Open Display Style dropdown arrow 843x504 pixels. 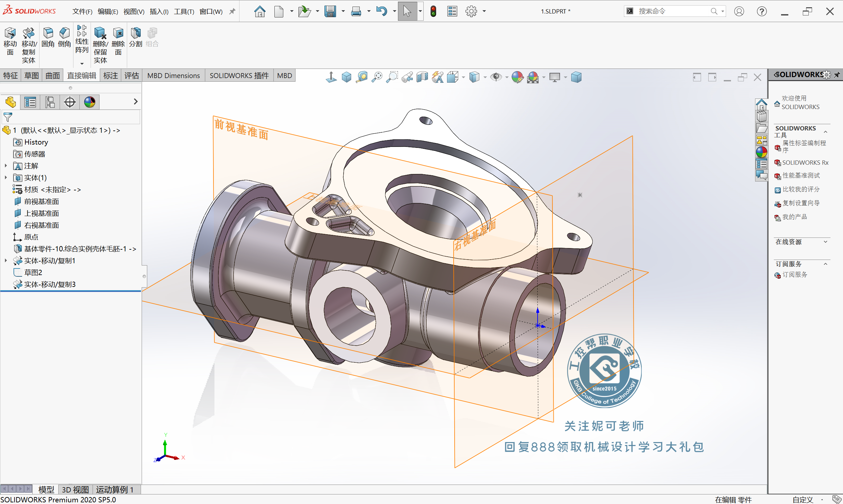(485, 77)
